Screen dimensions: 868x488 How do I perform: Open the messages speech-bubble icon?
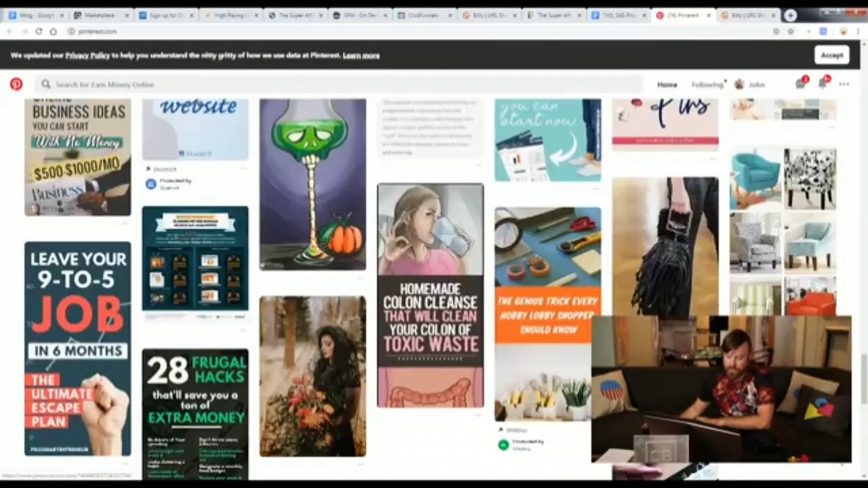pos(801,83)
